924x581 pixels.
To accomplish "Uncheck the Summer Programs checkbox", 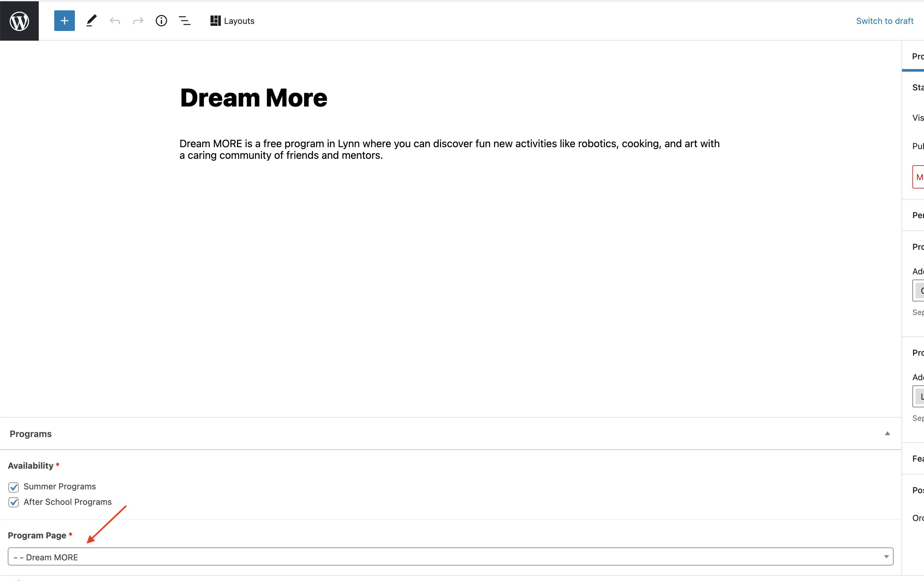I will point(14,487).
